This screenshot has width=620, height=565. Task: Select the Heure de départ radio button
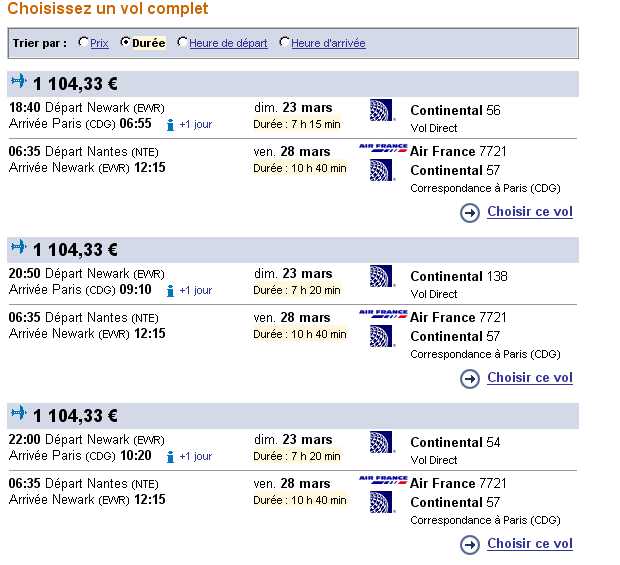(182, 43)
